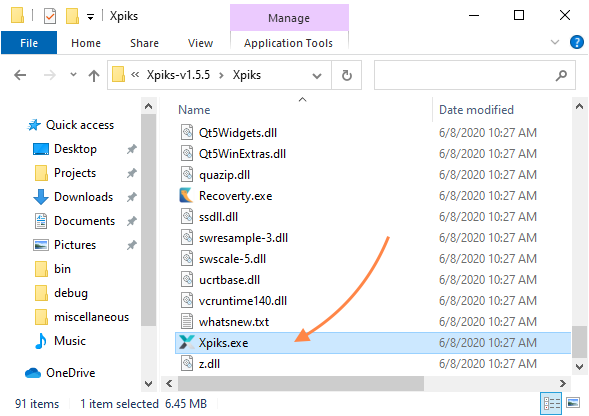The image size is (589, 416).
Task: Click the Properties quick access toolbar icon
Action: coord(50,16)
